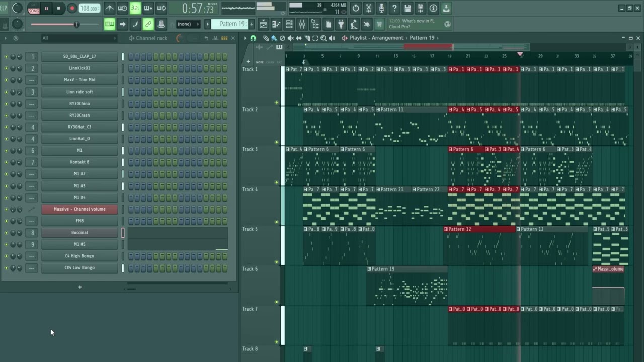
Task: Open Channel rack options menu arrow
Action: [x=5, y=38]
